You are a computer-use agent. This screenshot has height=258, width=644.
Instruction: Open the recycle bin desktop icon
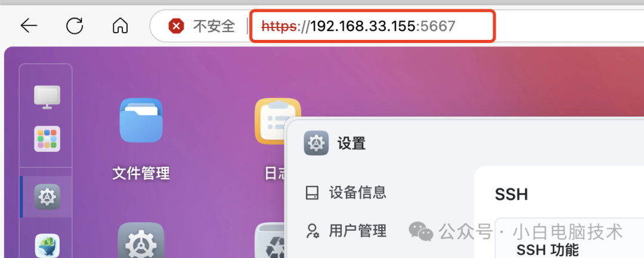point(270,241)
